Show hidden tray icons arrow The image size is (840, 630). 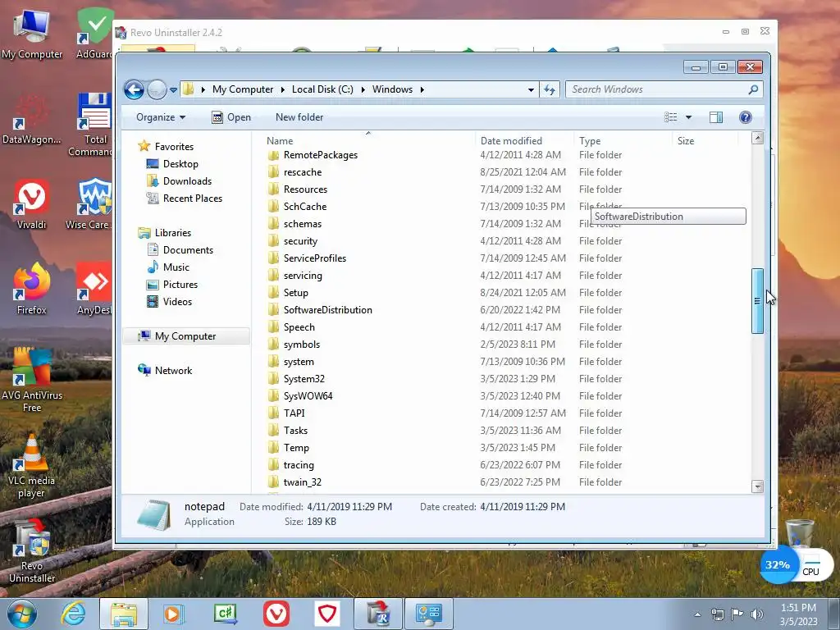[697, 614]
